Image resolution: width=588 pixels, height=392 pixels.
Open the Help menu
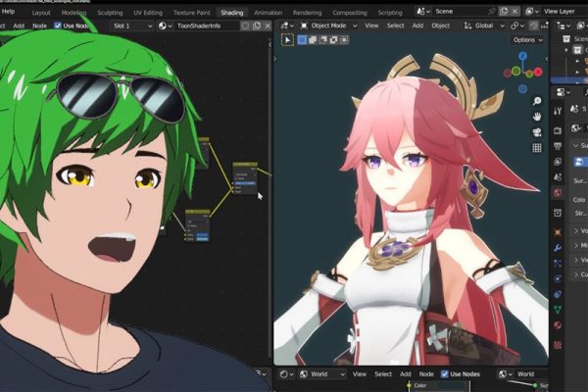pos(8,11)
